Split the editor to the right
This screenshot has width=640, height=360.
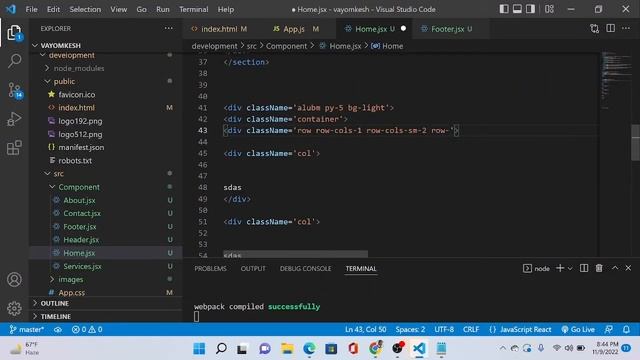click(610, 28)
